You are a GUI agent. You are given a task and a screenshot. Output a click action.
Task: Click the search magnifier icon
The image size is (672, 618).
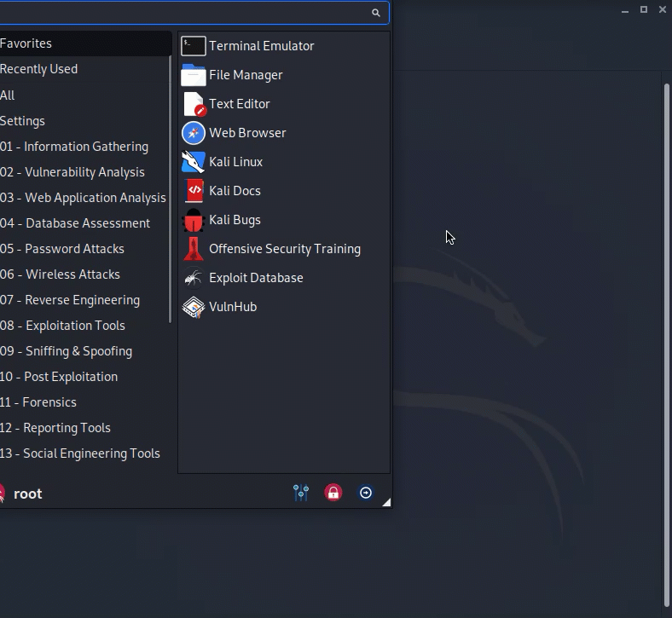pos(376,13)
